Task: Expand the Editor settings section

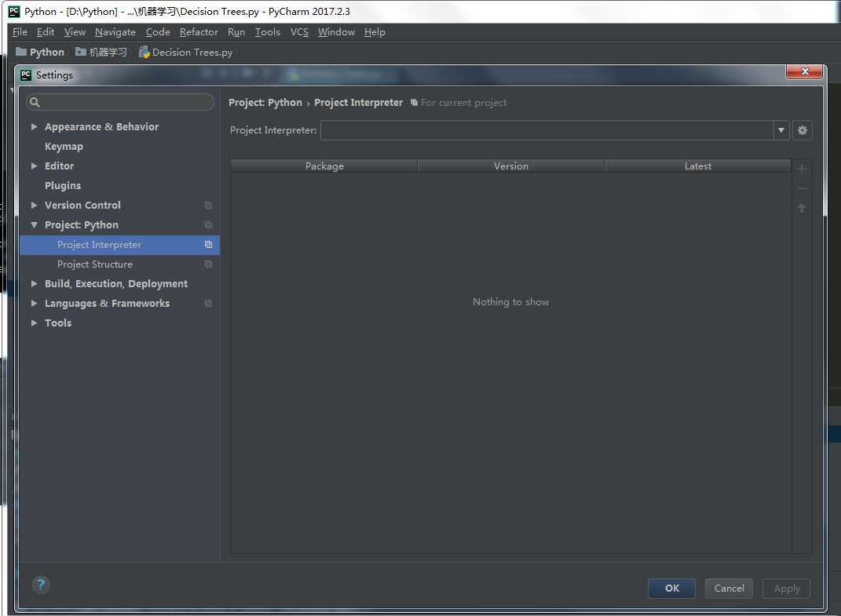Action: point(34,166)
